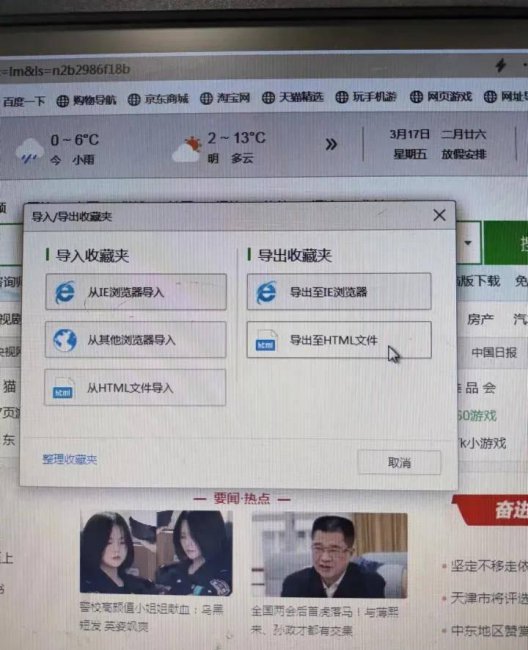The image size is (528, 650).
Task: Click html file icon on 从HTML文件导入
Action: 63,388
